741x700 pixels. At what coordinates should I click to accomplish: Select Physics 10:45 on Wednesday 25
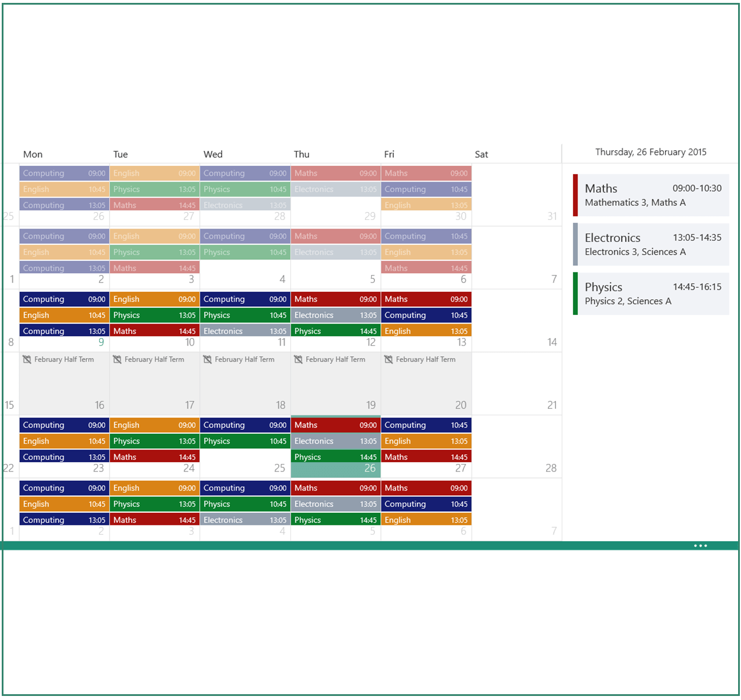pos(245,441)
